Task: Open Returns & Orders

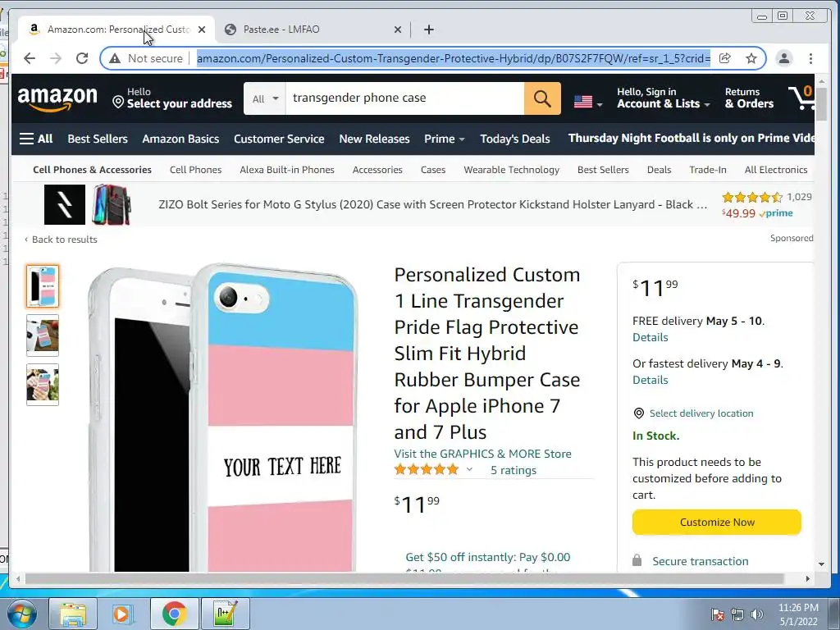Action: coord(749,98)
